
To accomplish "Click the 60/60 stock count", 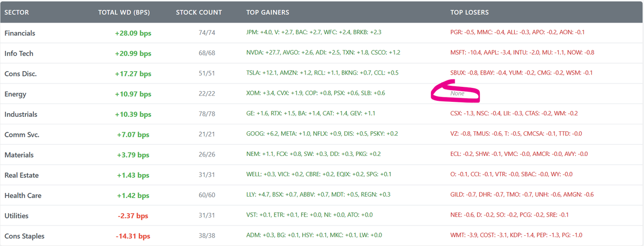I will tap(207, 196).
